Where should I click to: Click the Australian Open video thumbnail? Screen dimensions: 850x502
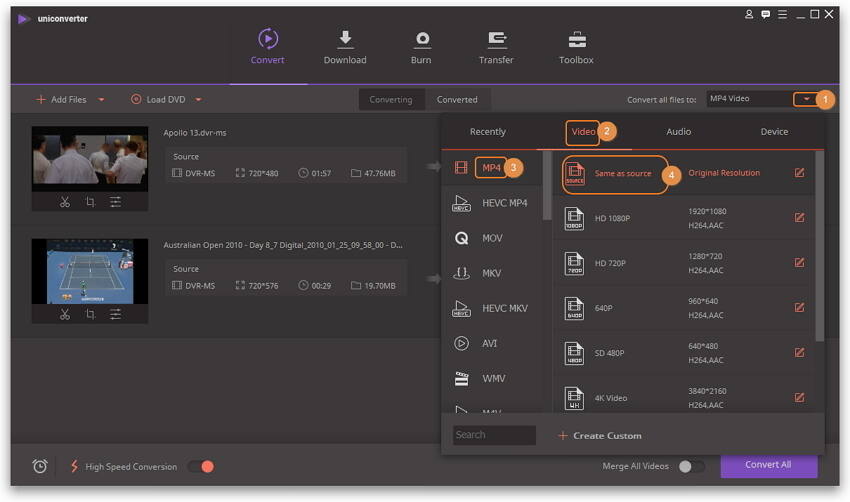90,271
